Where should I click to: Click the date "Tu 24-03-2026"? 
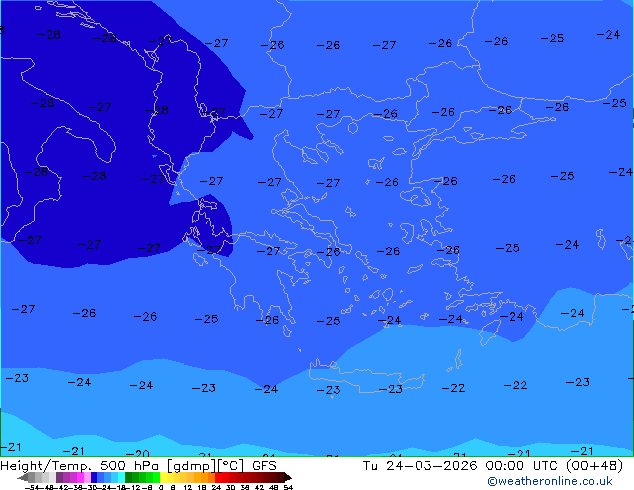pyautogui.click(x=420, y=466)
